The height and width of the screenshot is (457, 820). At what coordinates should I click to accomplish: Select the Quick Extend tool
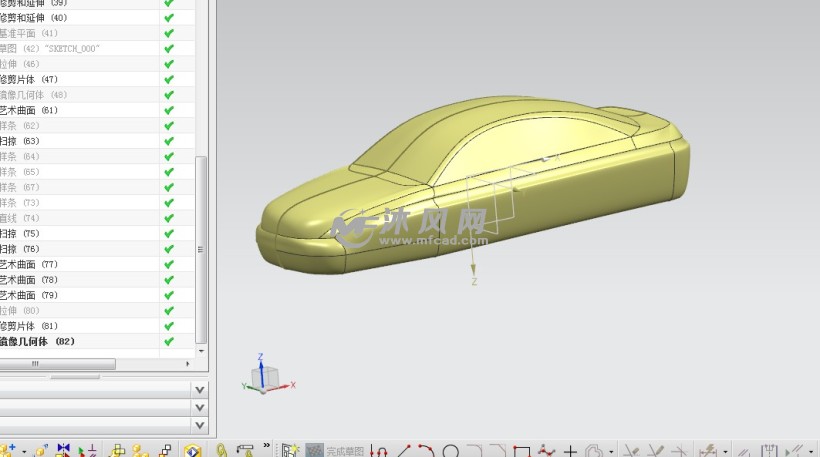tap(655, 451)
